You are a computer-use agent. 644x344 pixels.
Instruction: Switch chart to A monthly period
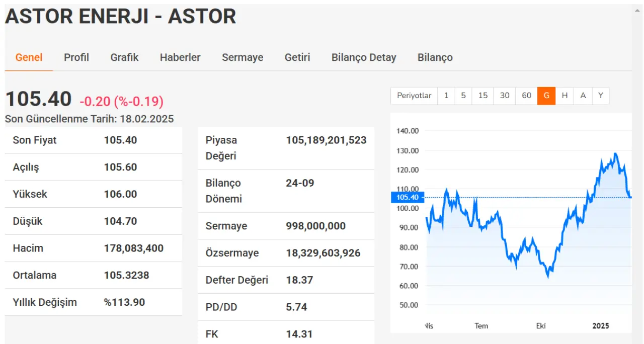[583, 96]
